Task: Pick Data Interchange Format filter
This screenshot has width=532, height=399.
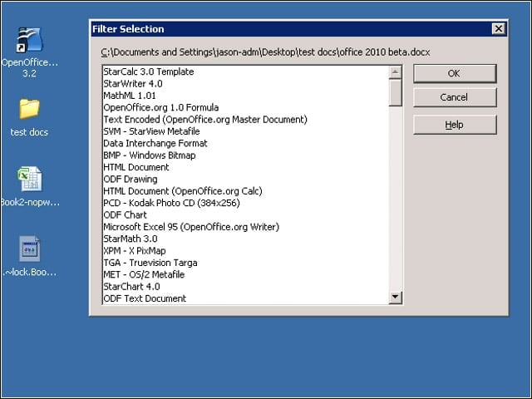Action: point(246,143)
